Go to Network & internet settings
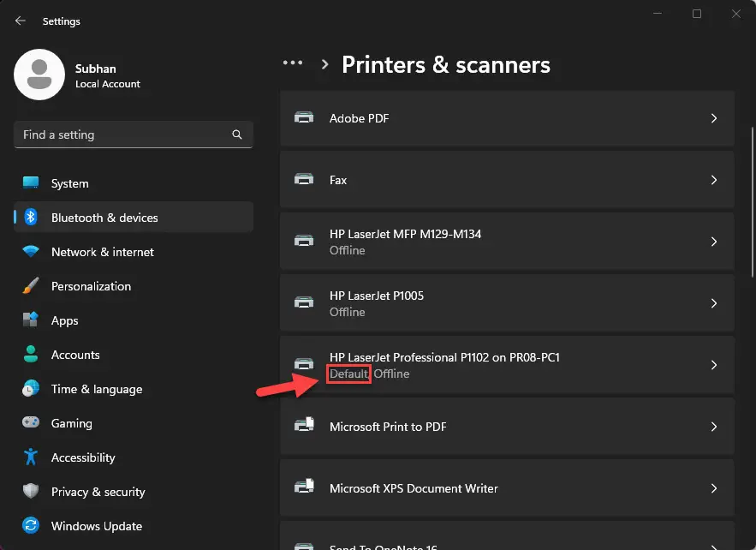This screenshot has width=756, height=550. [102, 252]
